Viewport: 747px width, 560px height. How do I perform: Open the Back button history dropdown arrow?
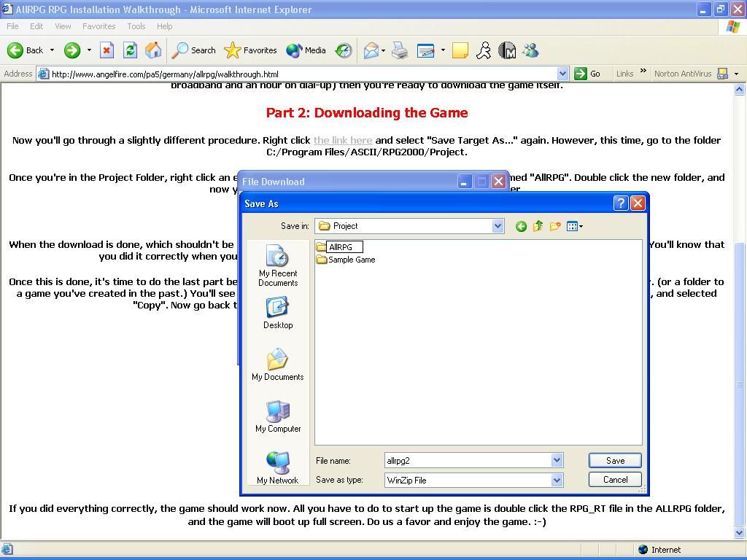click(x=52, y=50)
